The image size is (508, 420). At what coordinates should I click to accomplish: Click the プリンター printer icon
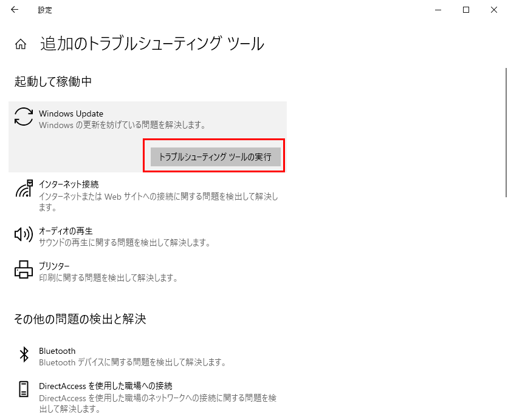pyautogui.click(x=22, y=269)
